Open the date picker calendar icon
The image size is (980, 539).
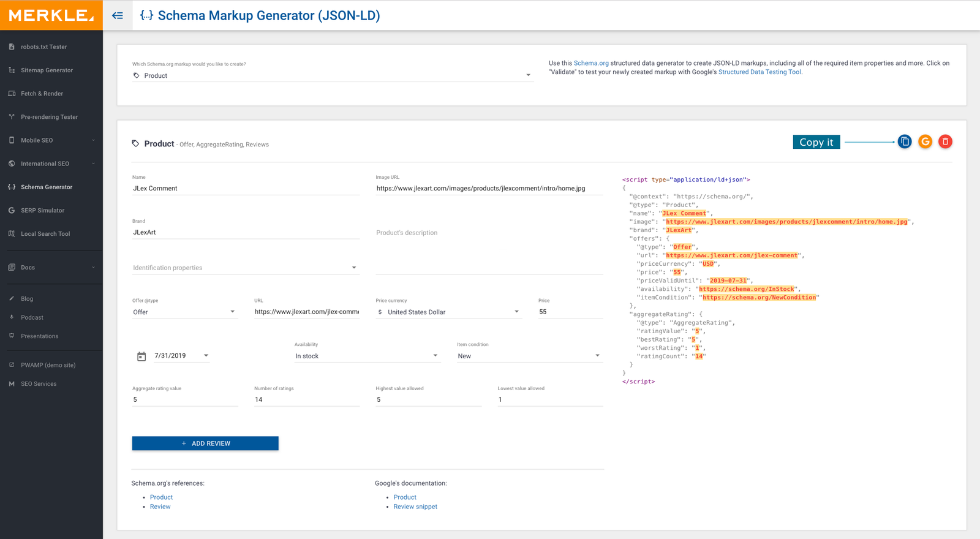point(141,356)
